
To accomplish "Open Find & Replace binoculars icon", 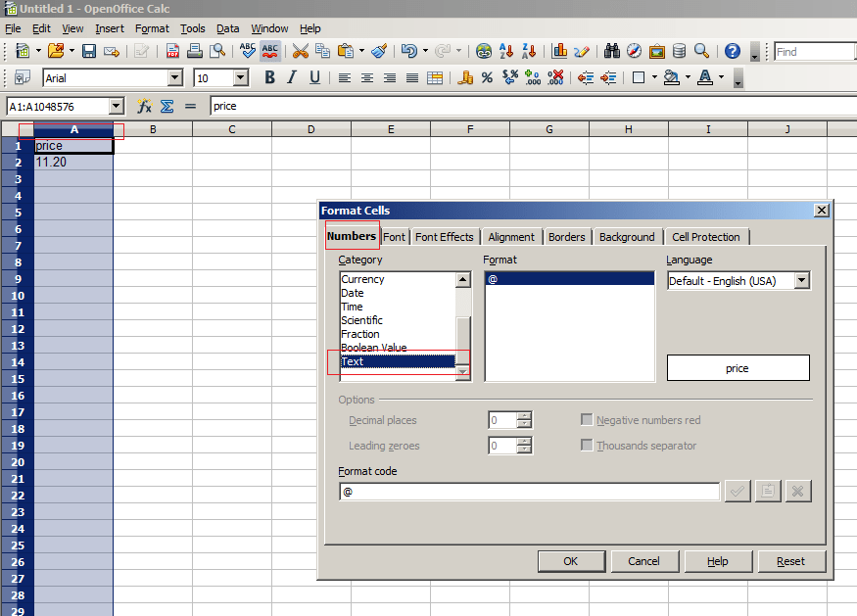I will 611,51.
